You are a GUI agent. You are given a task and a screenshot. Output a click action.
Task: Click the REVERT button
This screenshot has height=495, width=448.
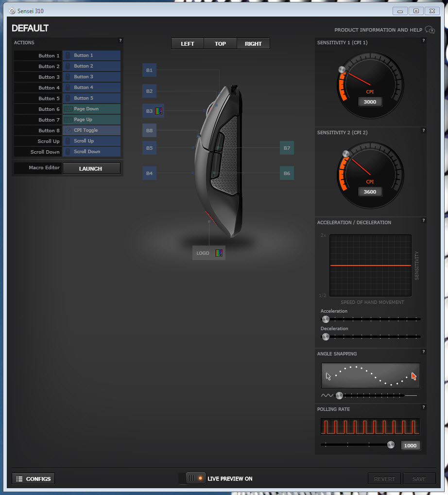coord(384,479)
